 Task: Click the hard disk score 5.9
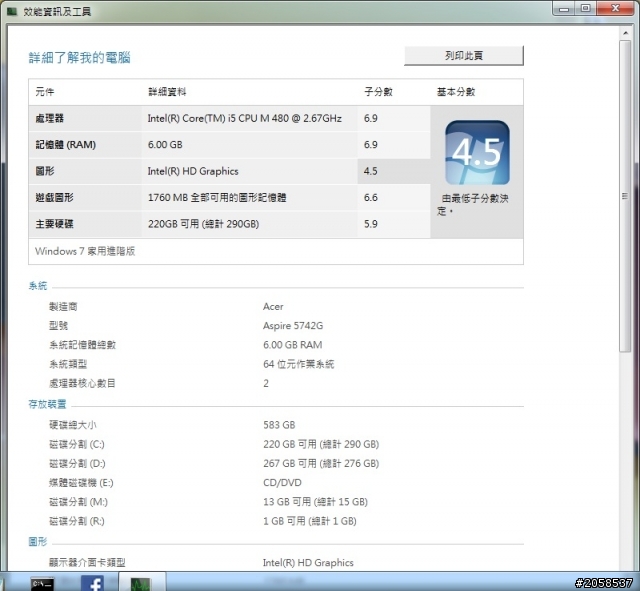(x=371, y=224)
